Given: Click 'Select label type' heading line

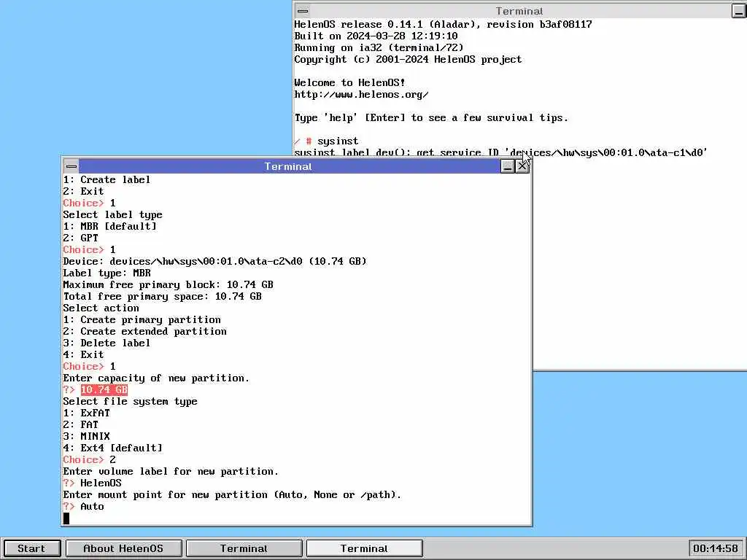Looking at the screenshot, I should tap(112, 214).
